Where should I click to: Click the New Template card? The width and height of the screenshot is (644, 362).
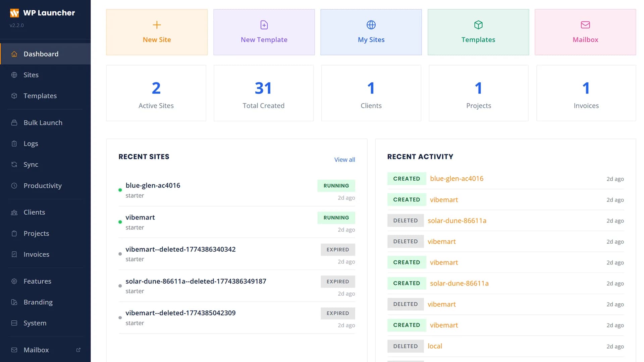[264, 32]
